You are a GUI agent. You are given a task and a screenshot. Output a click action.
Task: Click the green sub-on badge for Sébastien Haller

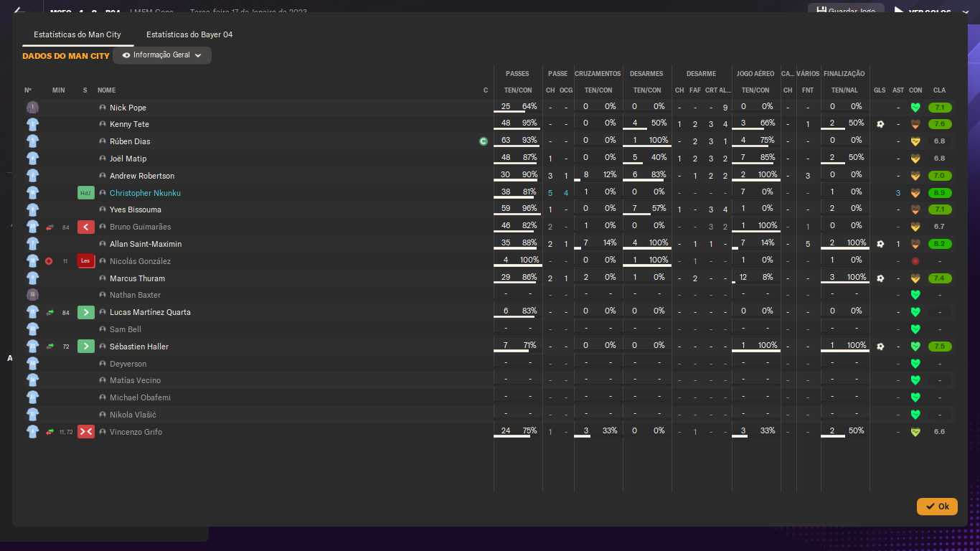tap(86, 347)
